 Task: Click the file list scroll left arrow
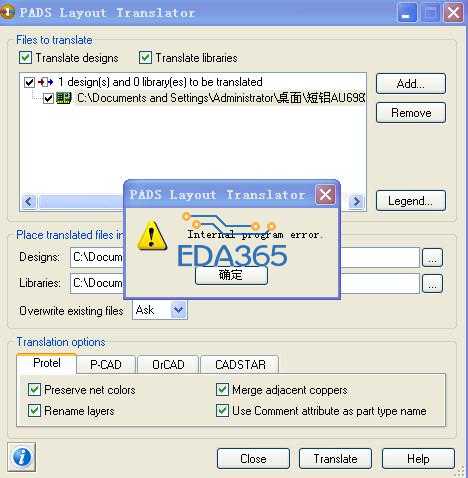click(x=29, y=201)
